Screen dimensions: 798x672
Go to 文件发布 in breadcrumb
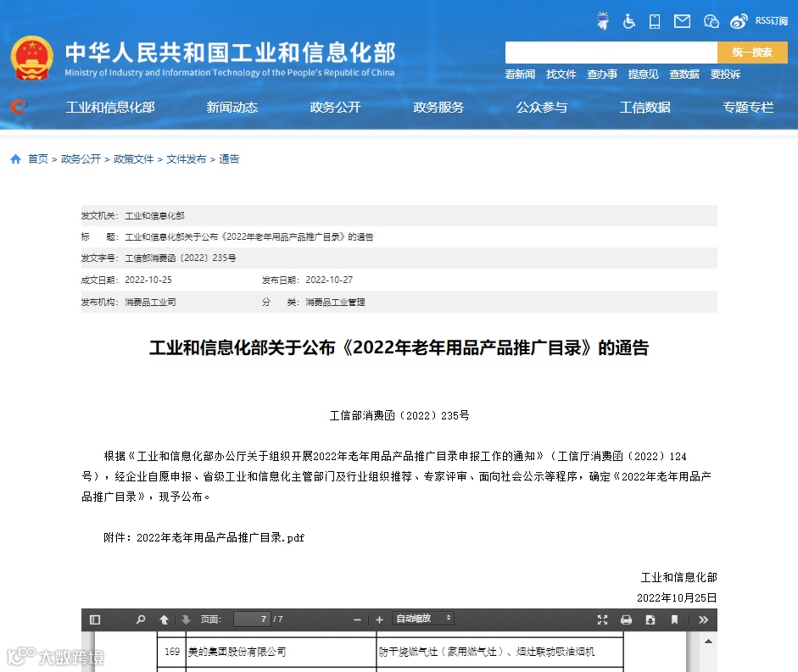point(187,159)
